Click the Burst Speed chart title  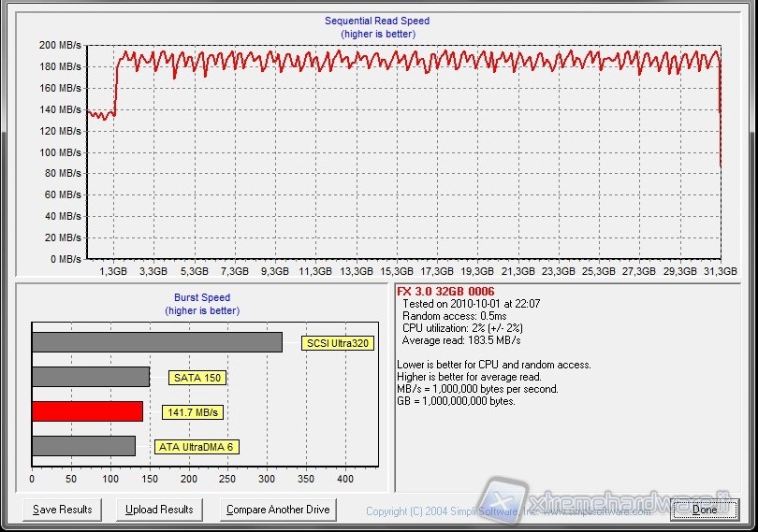[x=203, y=297]
